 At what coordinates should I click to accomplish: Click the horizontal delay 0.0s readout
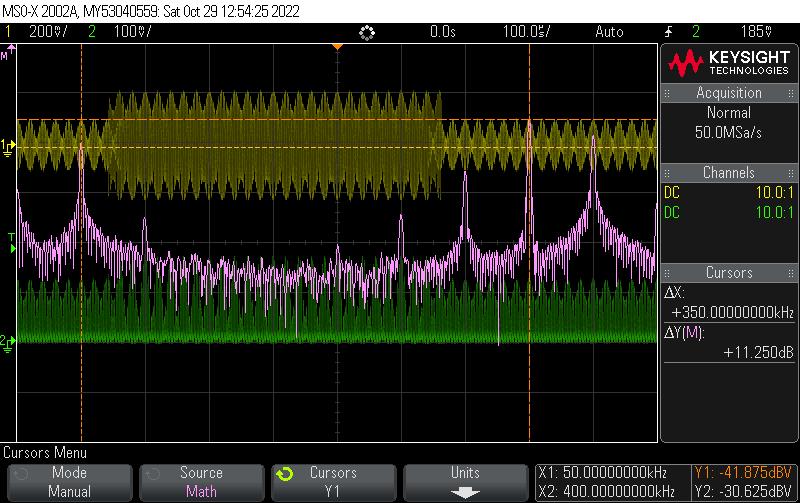click(442, 32)
